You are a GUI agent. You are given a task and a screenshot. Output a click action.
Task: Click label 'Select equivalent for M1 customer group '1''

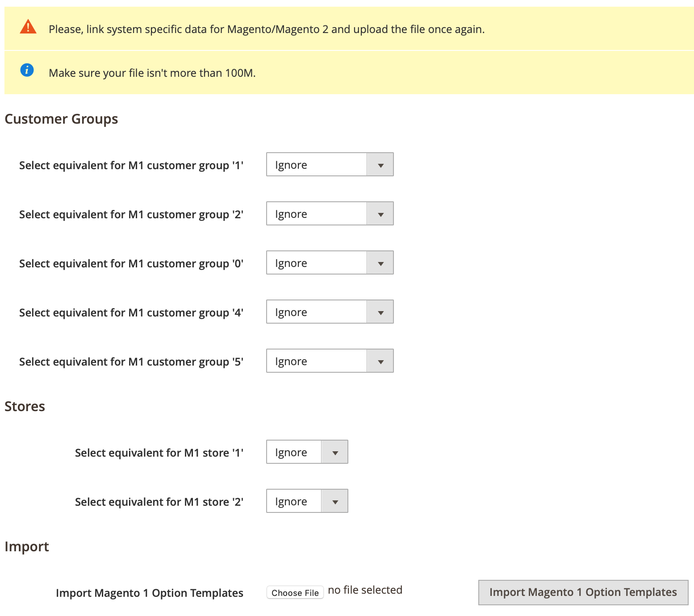pyautogui.click(x=131, y=166)
